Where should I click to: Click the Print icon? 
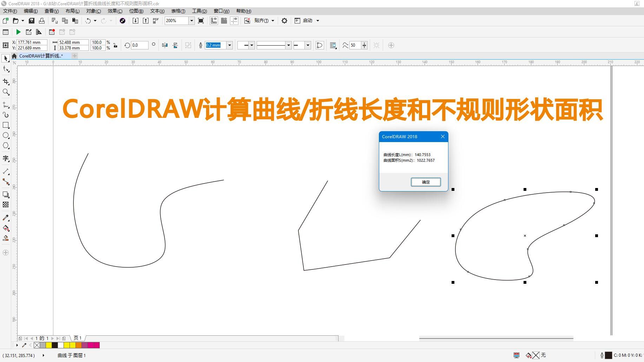point(42,21)
